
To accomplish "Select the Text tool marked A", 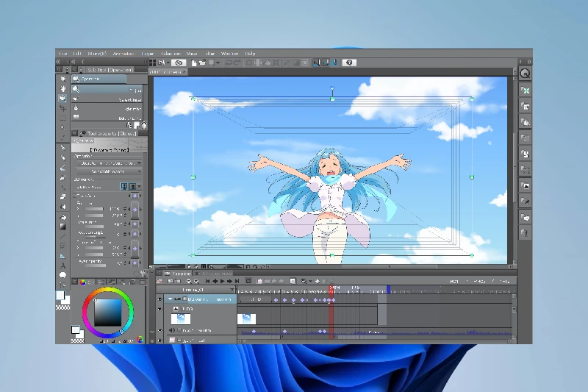I will [63, 266].
